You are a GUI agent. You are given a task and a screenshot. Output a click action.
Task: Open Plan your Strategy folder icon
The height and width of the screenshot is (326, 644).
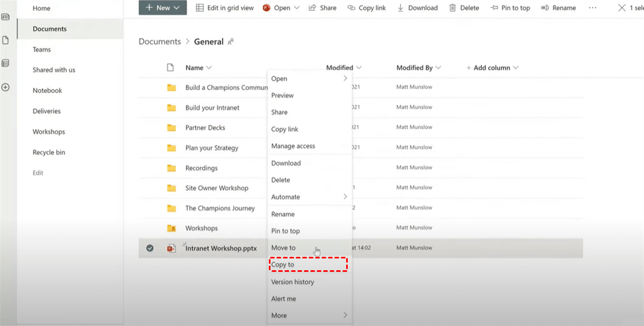pyautogui.click(x=171, y=148)
